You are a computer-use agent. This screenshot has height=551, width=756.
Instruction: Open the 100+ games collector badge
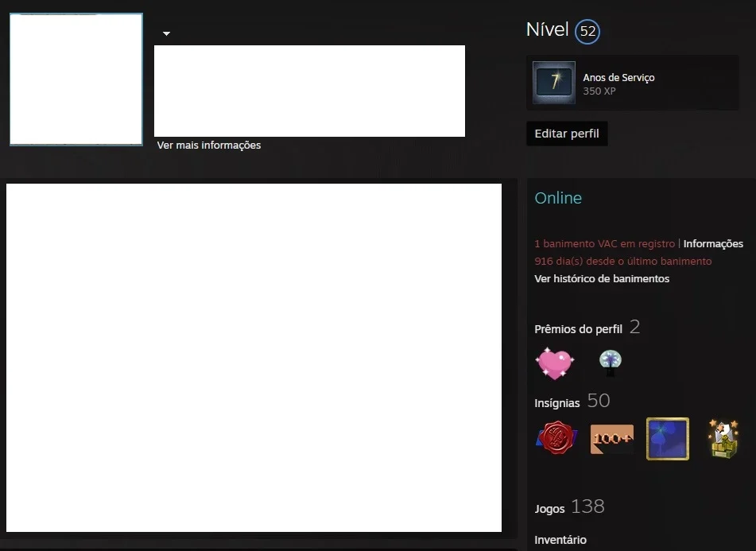tap(612, 439)
